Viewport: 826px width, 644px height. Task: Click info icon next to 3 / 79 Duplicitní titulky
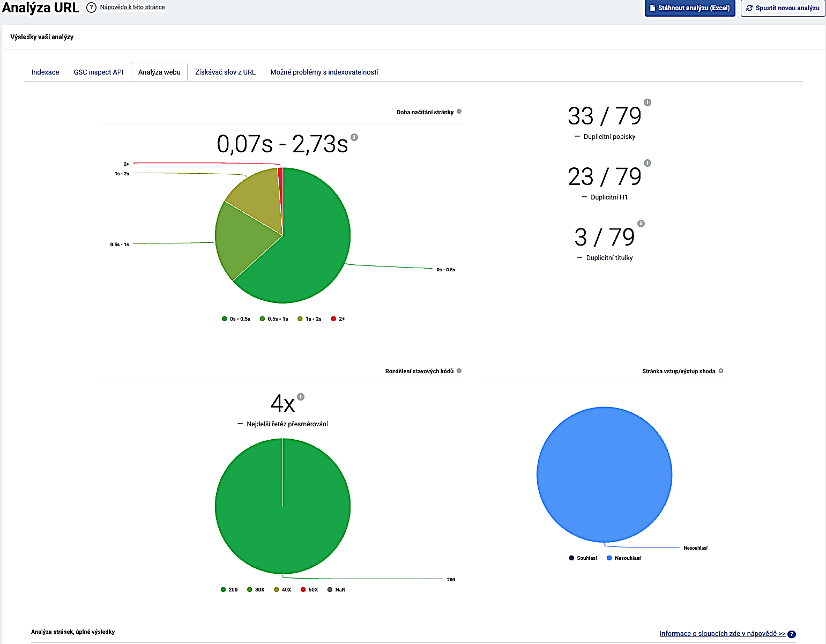click(641, 224)
